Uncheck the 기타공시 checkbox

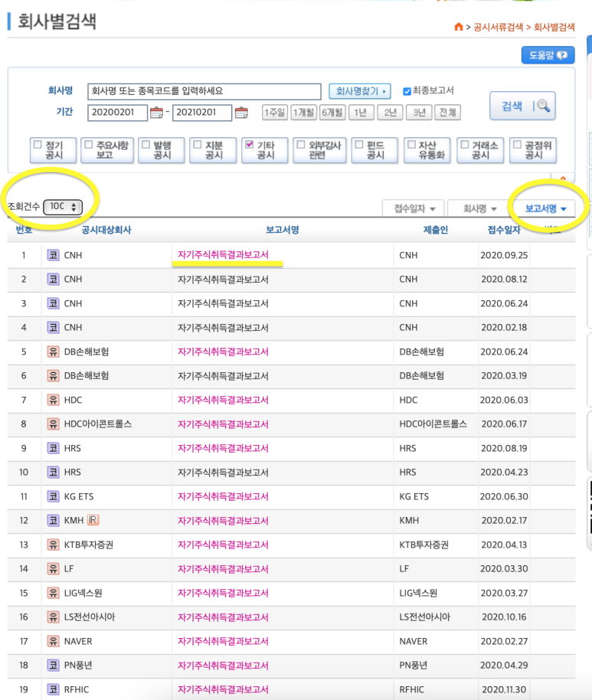click(x=250, y=145)
